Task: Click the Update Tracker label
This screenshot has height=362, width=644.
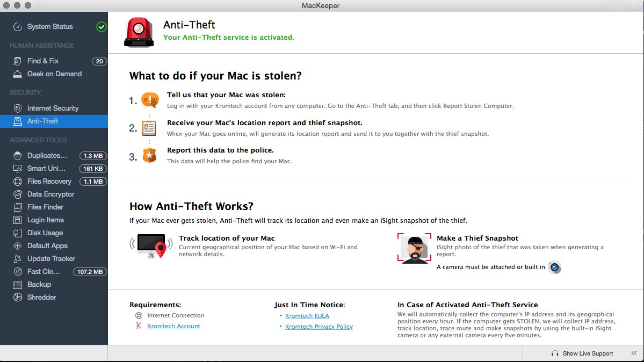Action: click(52, 258)
